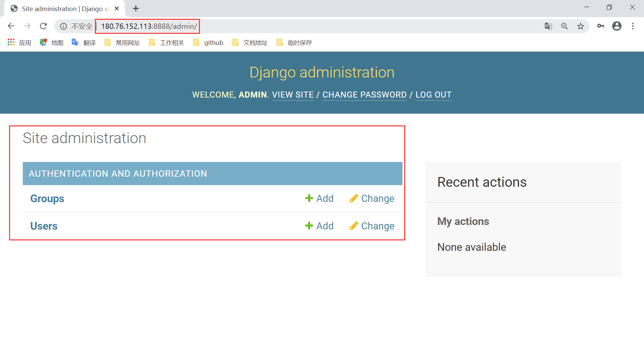Open the 翻译 translate bookmark
Viewport: 644px width, 342px height.
[84, 43]
